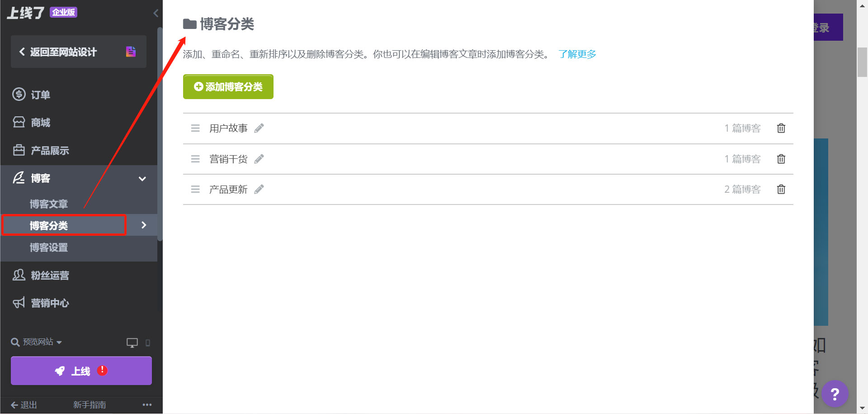
Task: Open the mobile preview icon
Action: (148, 343)
